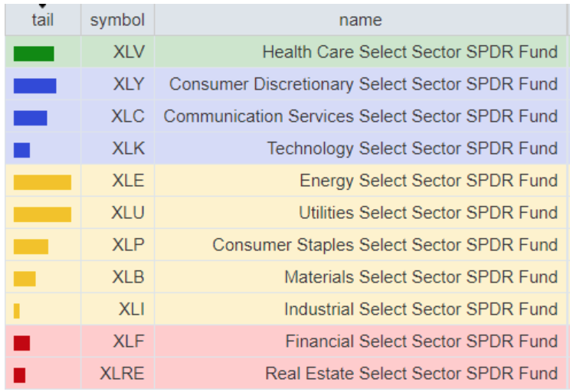Click the red tail bar for XLF
Viewport: 570px width, 392px height.
click(21, 342)
